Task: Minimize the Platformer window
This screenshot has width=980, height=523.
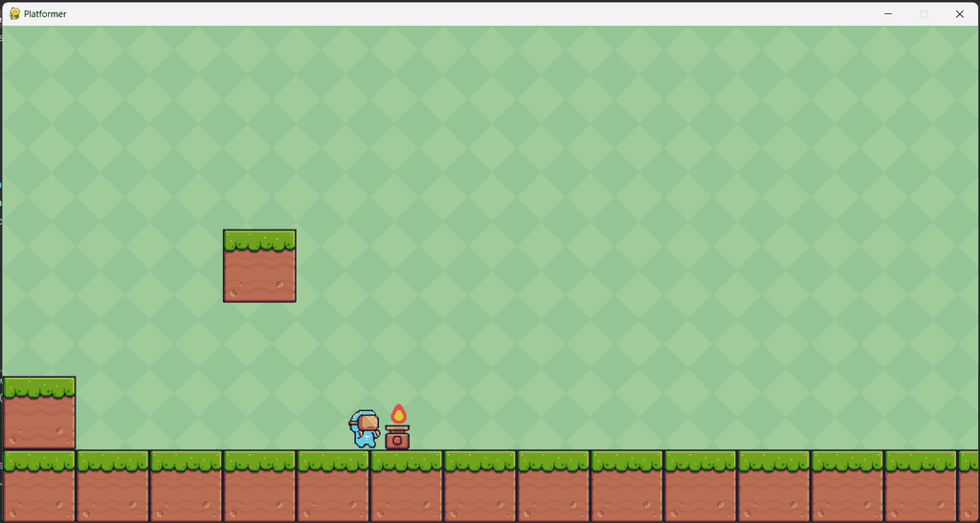Action: point(887,13)
